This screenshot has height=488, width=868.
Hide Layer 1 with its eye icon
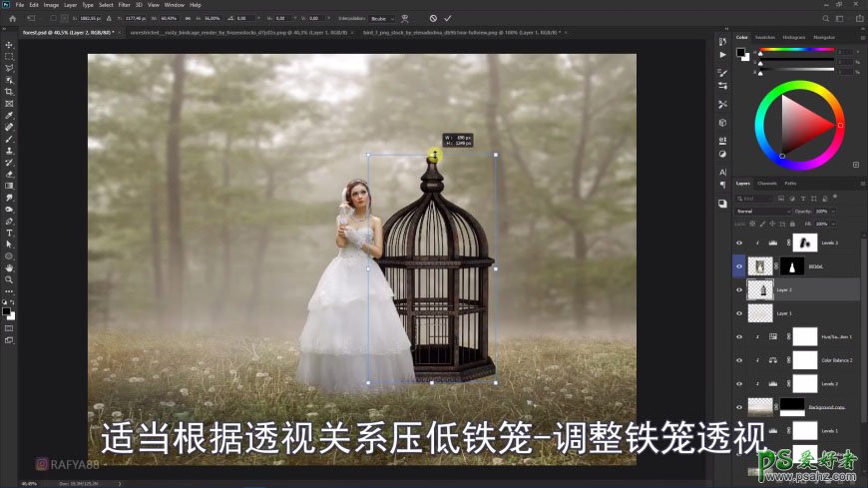[739, 313]
